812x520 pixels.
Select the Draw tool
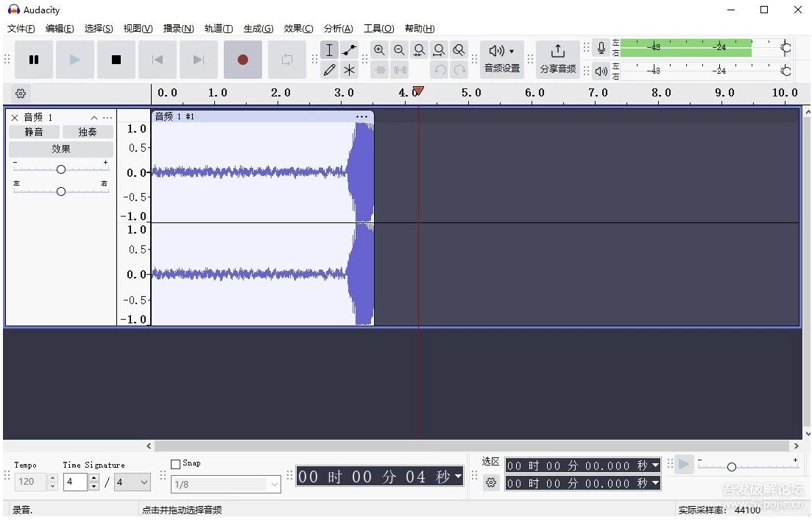(329, 70)
